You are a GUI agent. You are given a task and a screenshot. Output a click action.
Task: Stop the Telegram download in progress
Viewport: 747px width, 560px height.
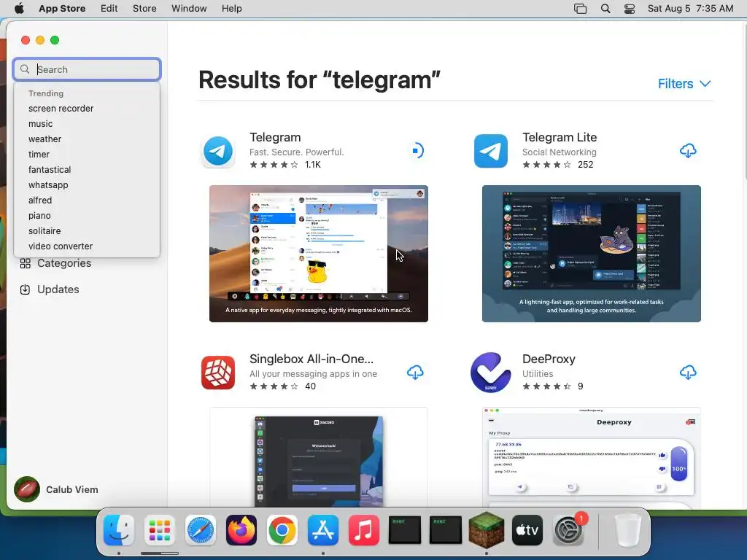coord(417,151)
